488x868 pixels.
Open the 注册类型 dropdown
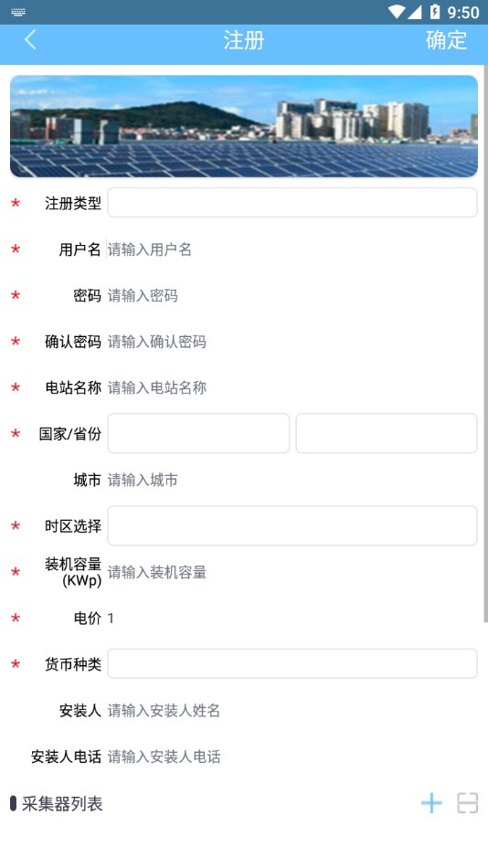coord(292,203)
